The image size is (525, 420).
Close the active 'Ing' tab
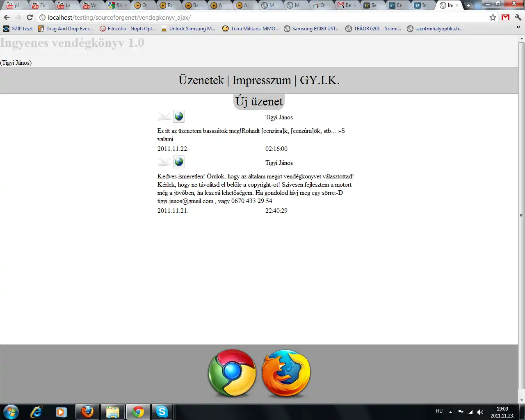pyautogui.click(x=457, y=5)
